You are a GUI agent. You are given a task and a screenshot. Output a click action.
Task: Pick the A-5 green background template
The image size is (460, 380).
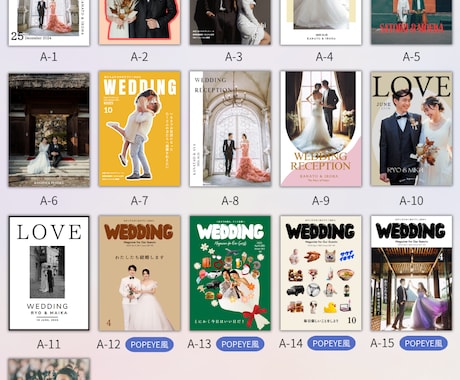412,22
